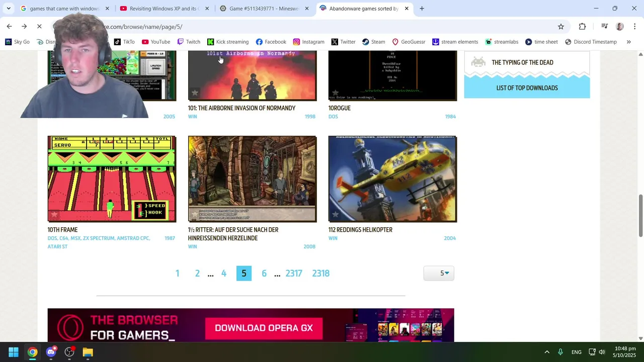Jump to last page 2318

point(321,273)
